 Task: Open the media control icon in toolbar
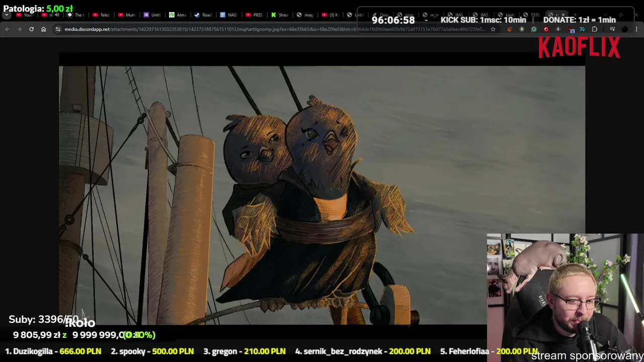[612, 29]
